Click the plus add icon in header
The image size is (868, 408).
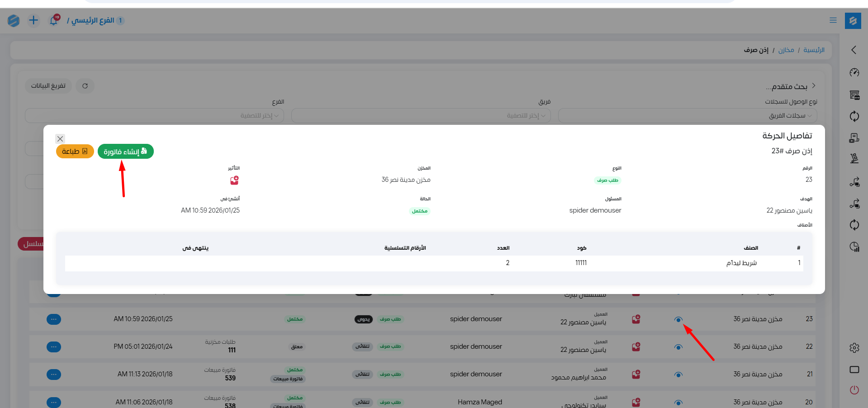pyautogui.click(x=33, y=20)
